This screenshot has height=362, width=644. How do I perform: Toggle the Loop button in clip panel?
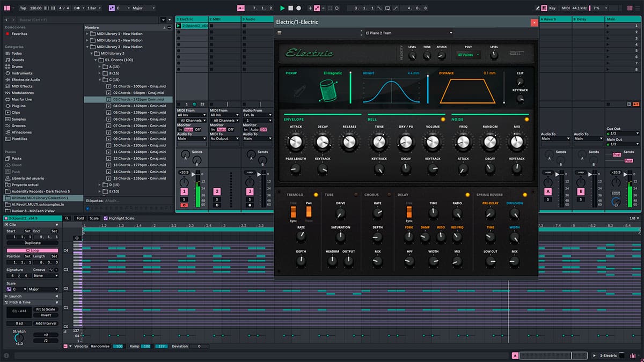[x=32, y=250]
